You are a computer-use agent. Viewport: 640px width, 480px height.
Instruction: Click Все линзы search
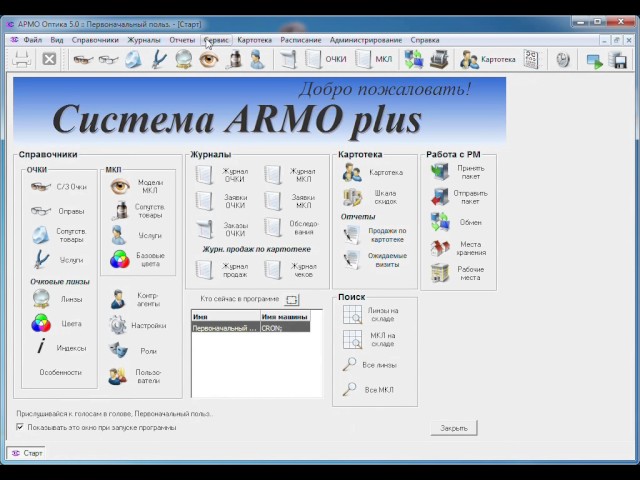click(370, 364)
